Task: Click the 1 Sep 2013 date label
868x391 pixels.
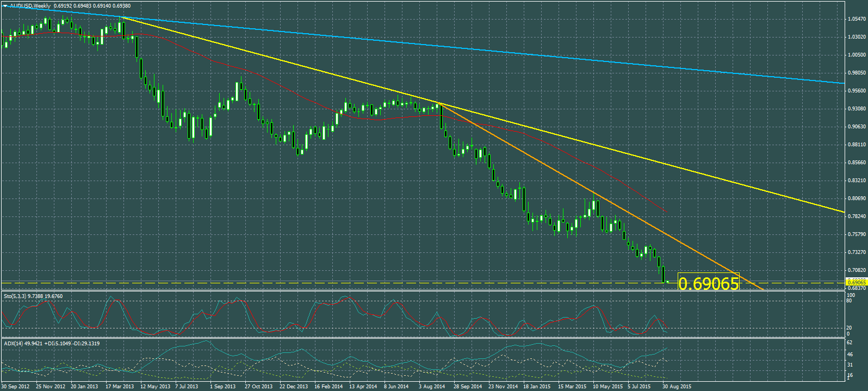Action: click(x=223, y=387)
